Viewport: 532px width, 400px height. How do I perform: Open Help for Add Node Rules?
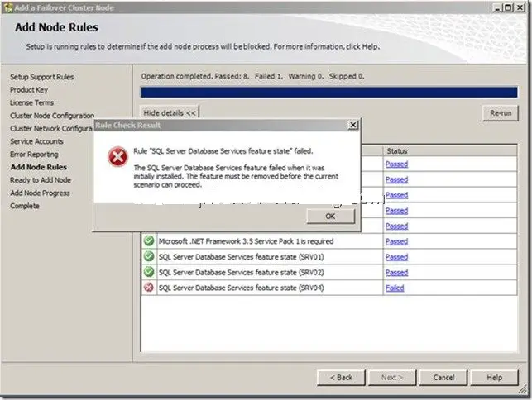coord(494,377)
